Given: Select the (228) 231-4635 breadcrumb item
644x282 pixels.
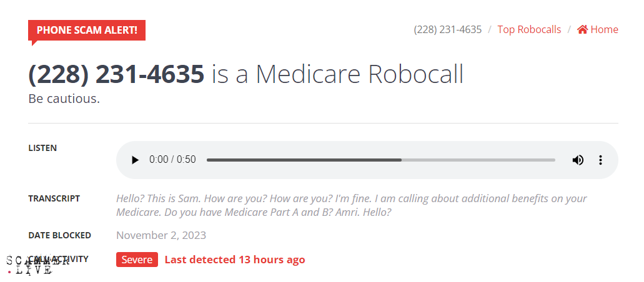Looking at the screenshot, I should point(447,29).
